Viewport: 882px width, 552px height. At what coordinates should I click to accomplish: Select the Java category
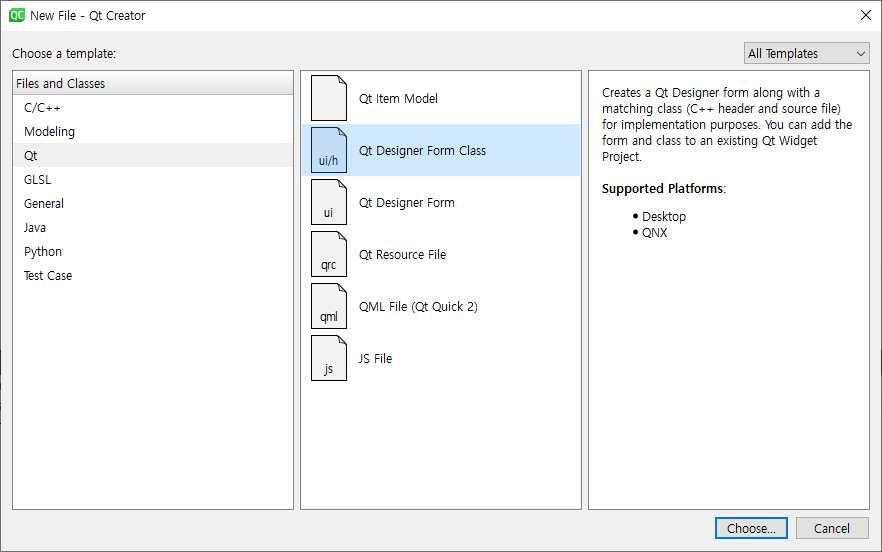click(152, 227)
